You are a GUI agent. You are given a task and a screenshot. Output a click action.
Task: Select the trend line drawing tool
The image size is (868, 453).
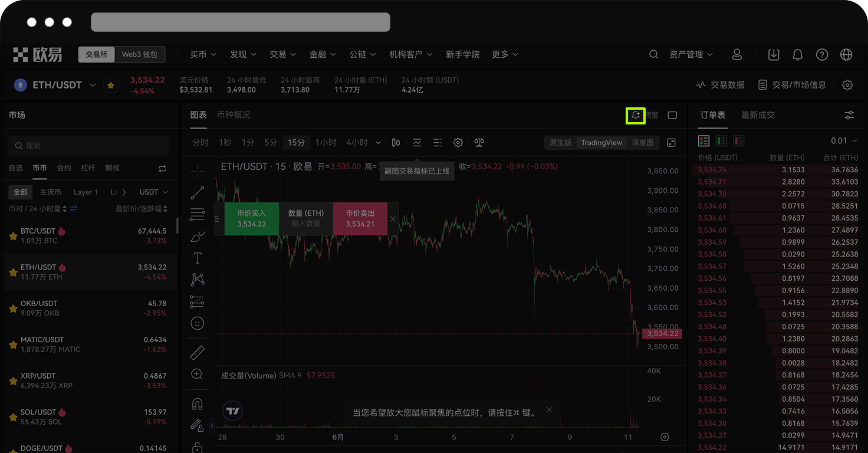click(x=198, y=193)
